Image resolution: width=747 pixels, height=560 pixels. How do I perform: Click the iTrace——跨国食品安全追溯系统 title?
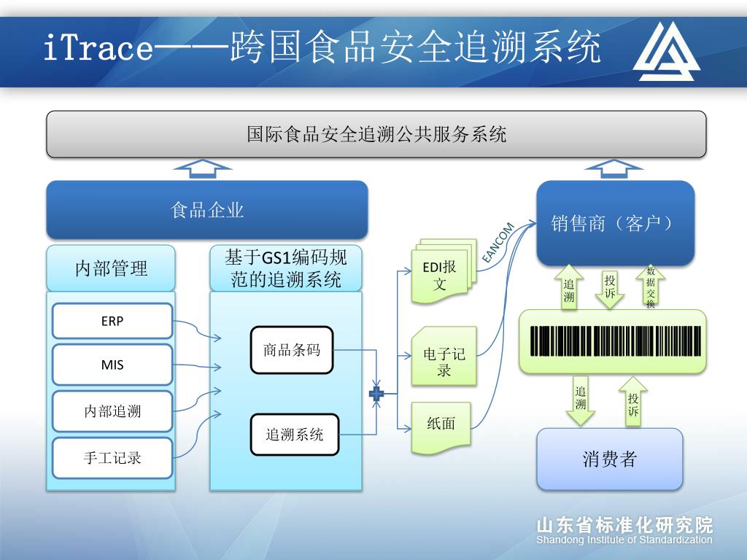pos(322,47)
